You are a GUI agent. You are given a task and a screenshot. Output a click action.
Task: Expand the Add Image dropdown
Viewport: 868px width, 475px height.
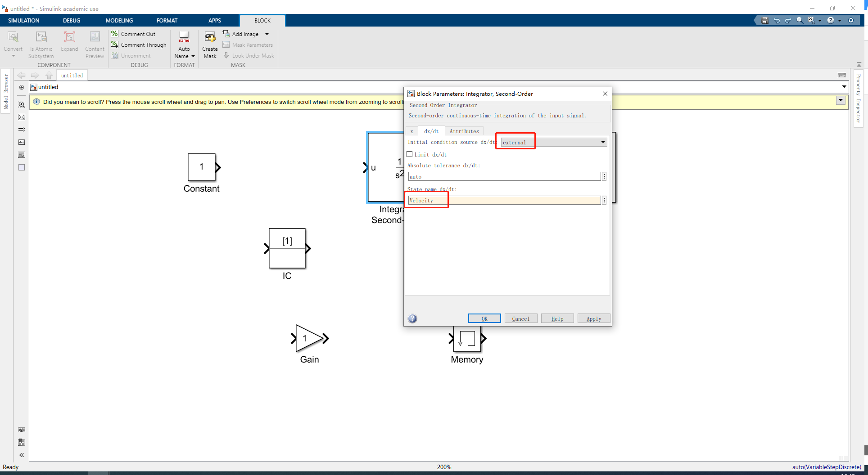coord(267,34)
